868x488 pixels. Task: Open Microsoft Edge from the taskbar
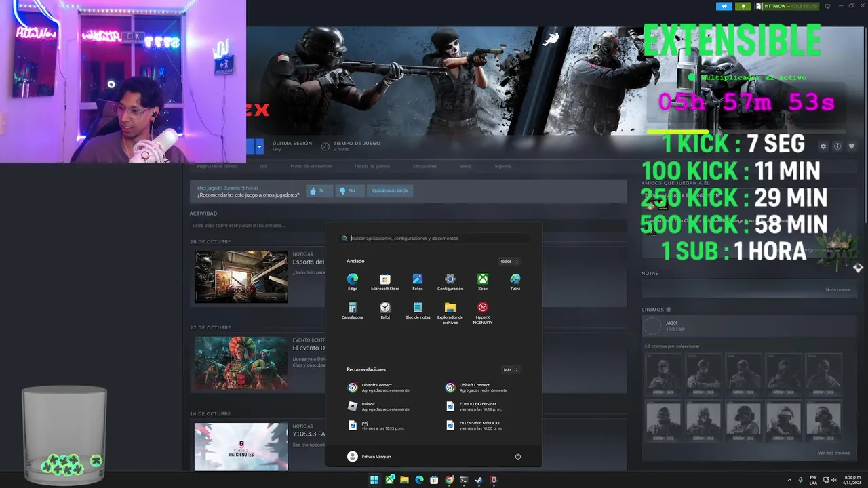[419, 480]
